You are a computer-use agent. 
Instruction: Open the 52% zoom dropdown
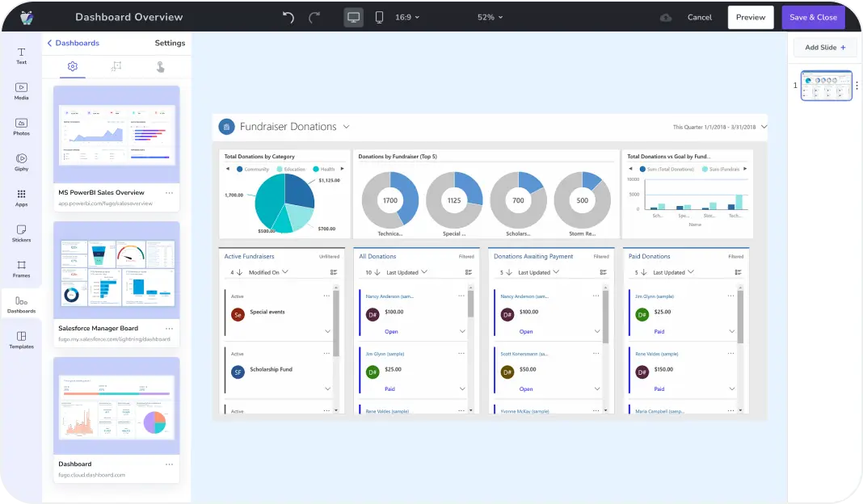490,18
